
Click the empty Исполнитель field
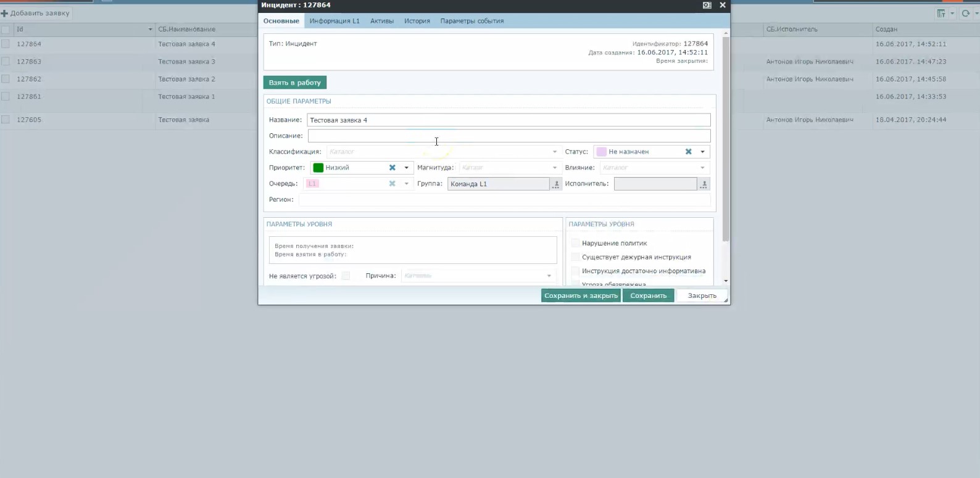pos(655,184)
